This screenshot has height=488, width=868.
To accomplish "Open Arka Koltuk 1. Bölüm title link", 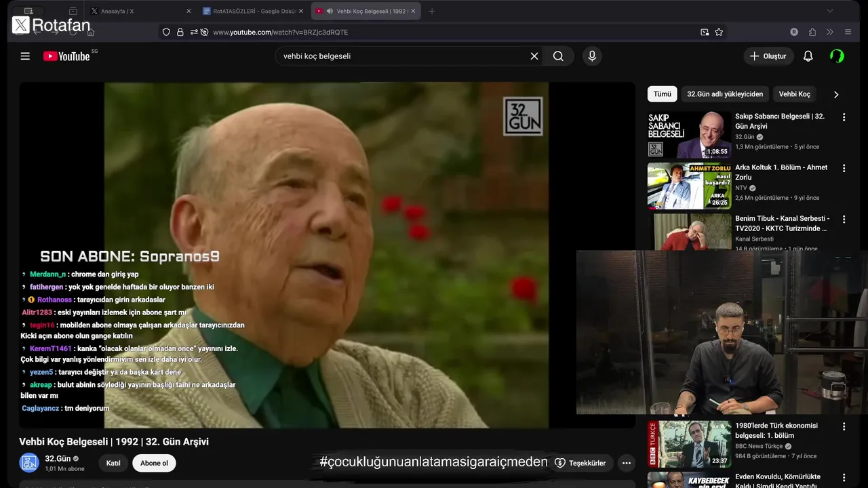I will coord(781,172).
